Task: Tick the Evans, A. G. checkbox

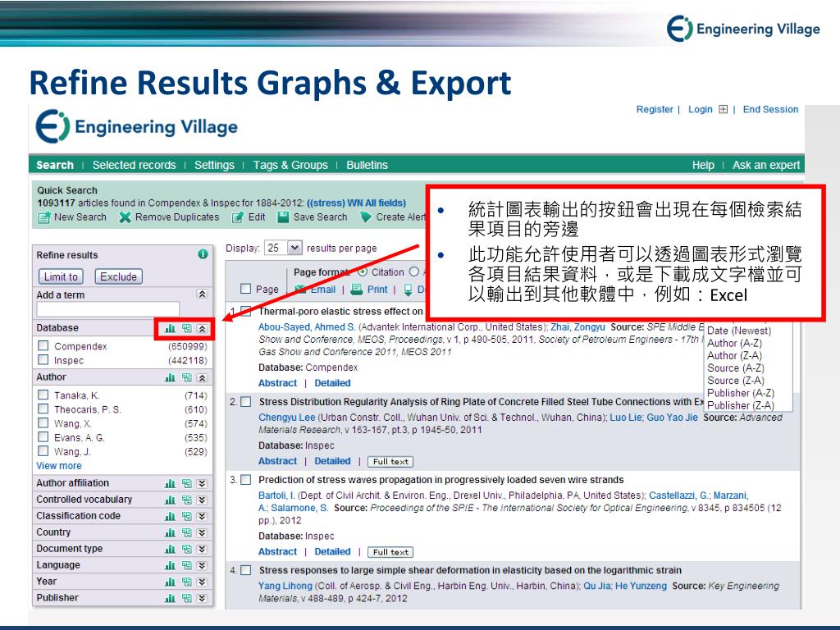Action: point(43,436)
